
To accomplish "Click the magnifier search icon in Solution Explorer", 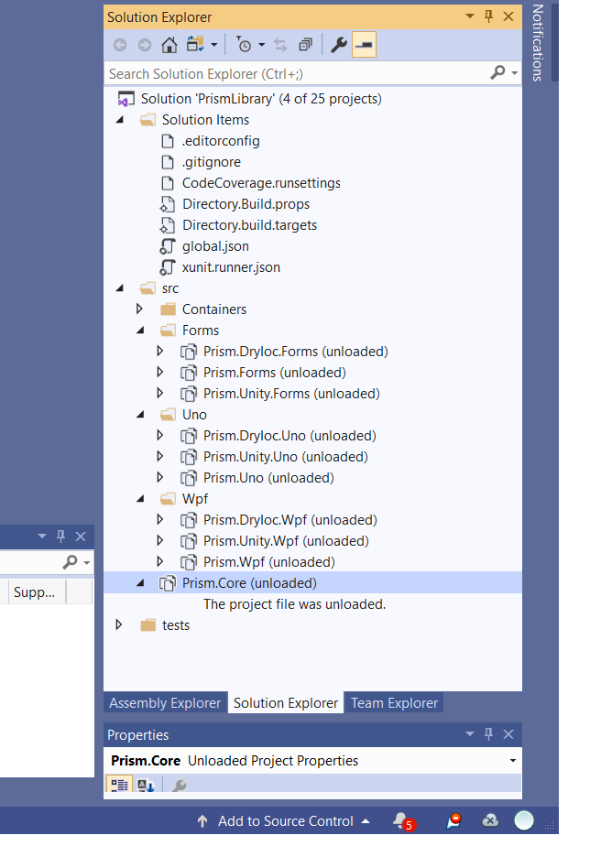I will coord(497,72).
